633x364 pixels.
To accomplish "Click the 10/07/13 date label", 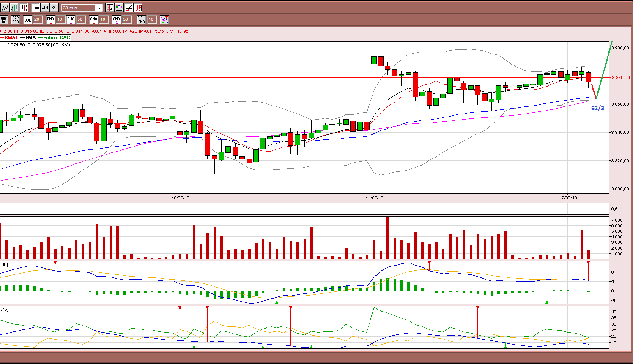I will pos(181,198).
